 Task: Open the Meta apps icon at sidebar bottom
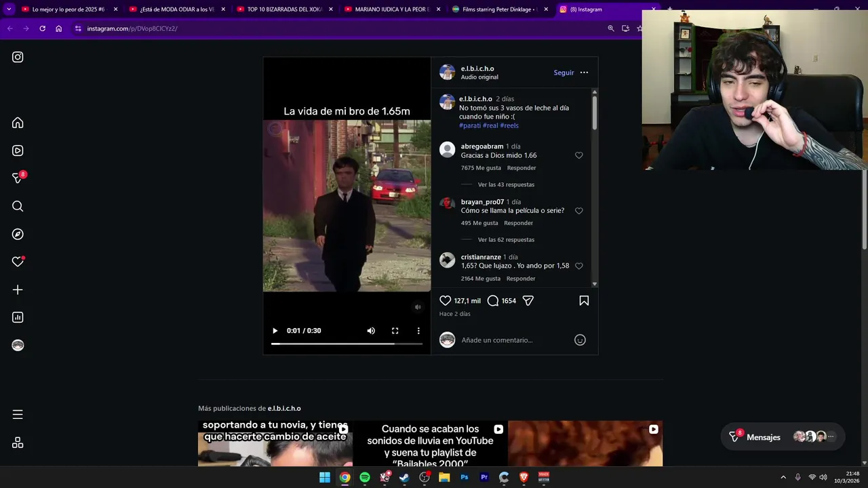coord(18,443)
